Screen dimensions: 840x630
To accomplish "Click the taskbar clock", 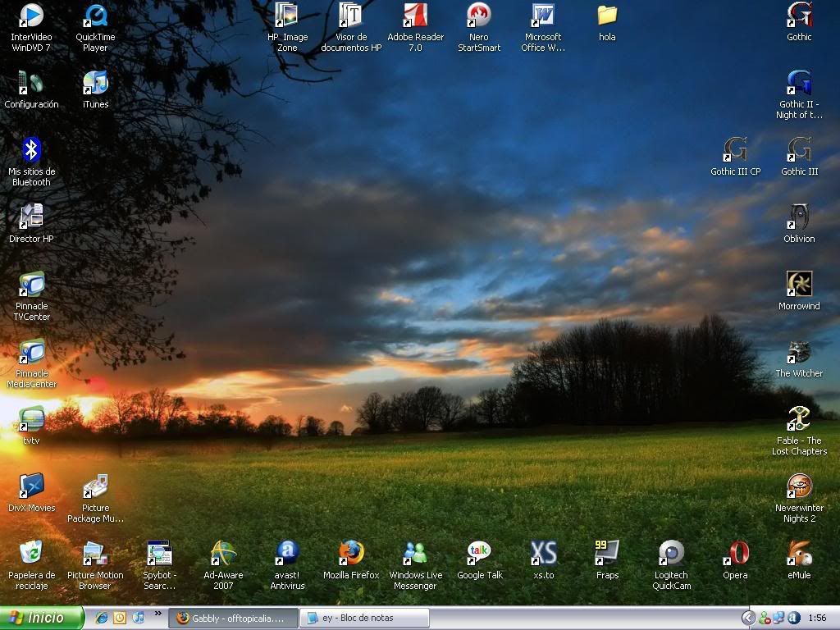I will pos(817,618).
